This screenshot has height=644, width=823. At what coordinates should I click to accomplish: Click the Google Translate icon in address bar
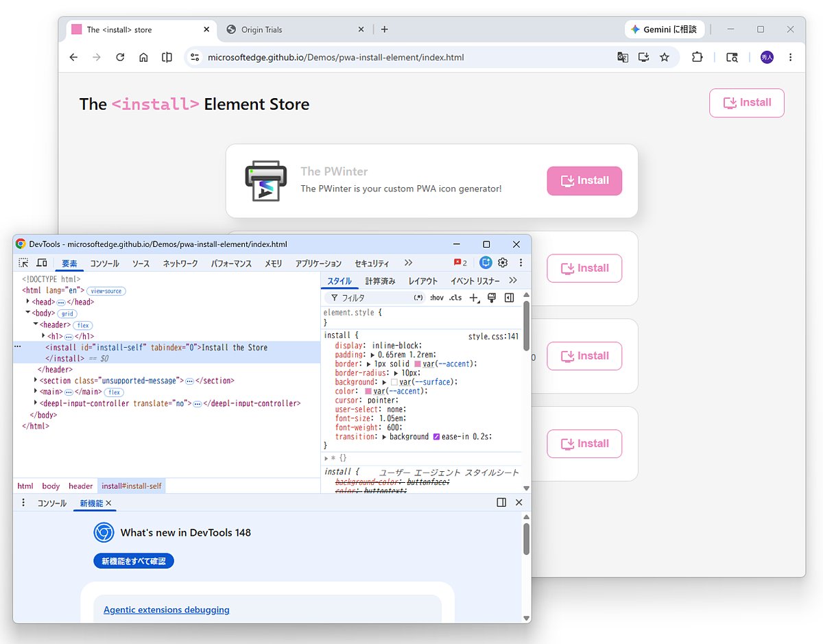pyautogui.click(x=623, y=58)
